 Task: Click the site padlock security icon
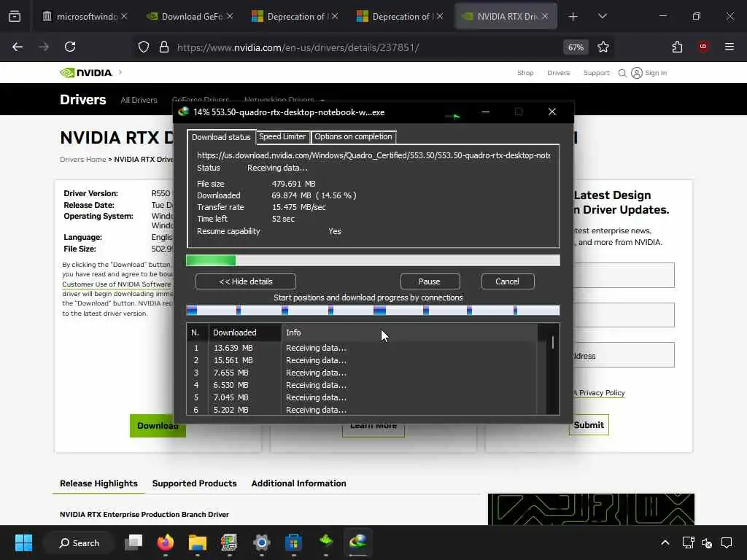point(164,47)
